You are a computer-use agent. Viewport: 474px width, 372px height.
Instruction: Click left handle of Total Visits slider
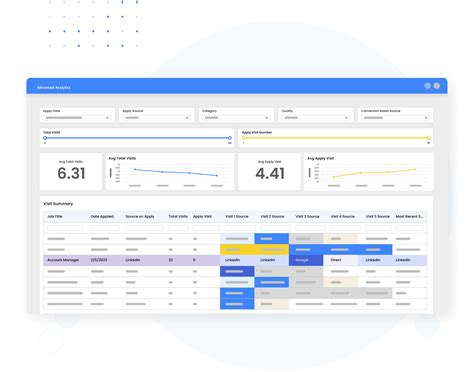45,138
